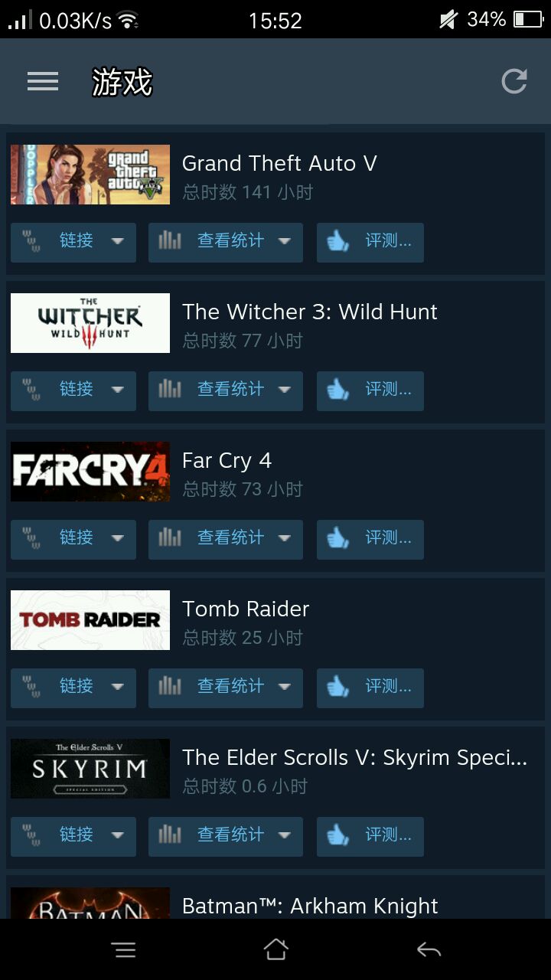Tap thumbs-up review icon for Grand Theft Auto V
Image resolution: width=551 pixels, height=980 pixels.
pos(337,242)
